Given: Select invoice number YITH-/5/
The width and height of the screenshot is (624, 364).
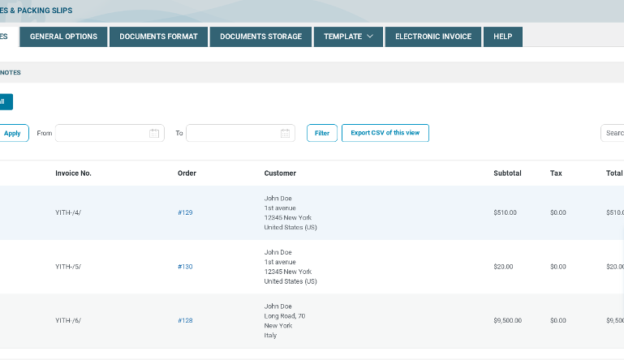Looking at the screenshot, I should (68, 267).
